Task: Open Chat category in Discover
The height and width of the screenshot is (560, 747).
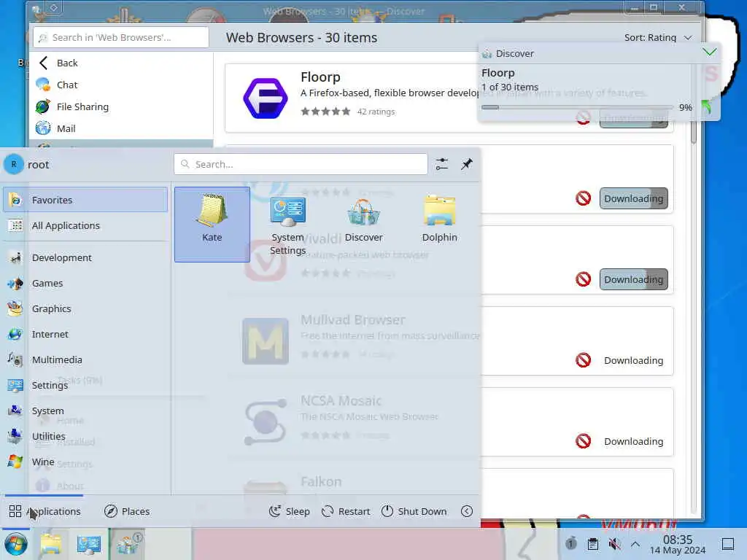Action: [x=121, y=85]
